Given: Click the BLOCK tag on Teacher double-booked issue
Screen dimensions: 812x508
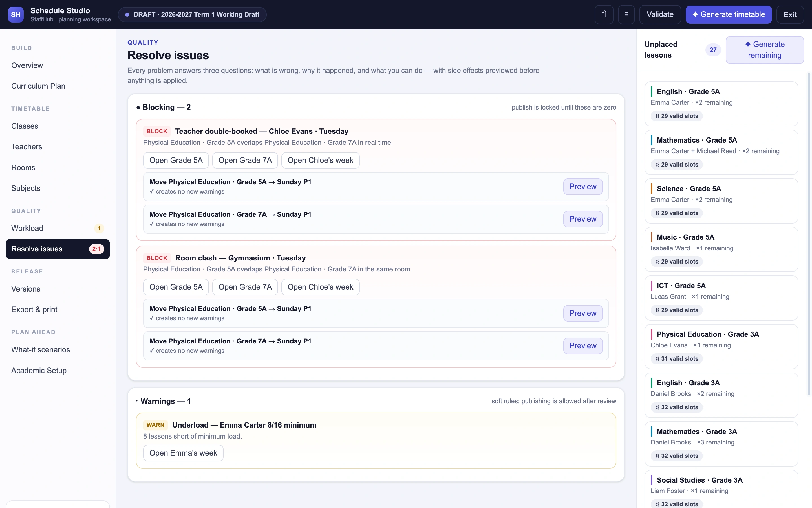Looking at the screenshot, I should coord(157,131).
